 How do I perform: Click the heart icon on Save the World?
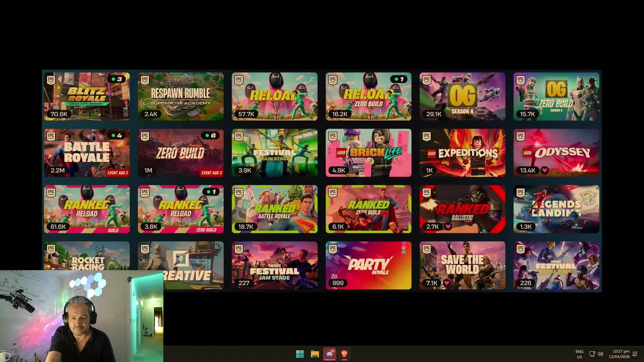pos(446,283)
